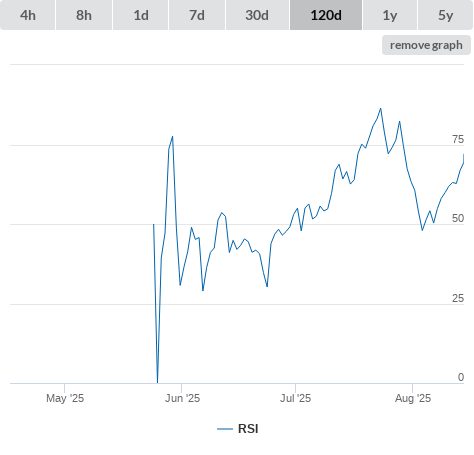Click the 75 level axis label

458,139
